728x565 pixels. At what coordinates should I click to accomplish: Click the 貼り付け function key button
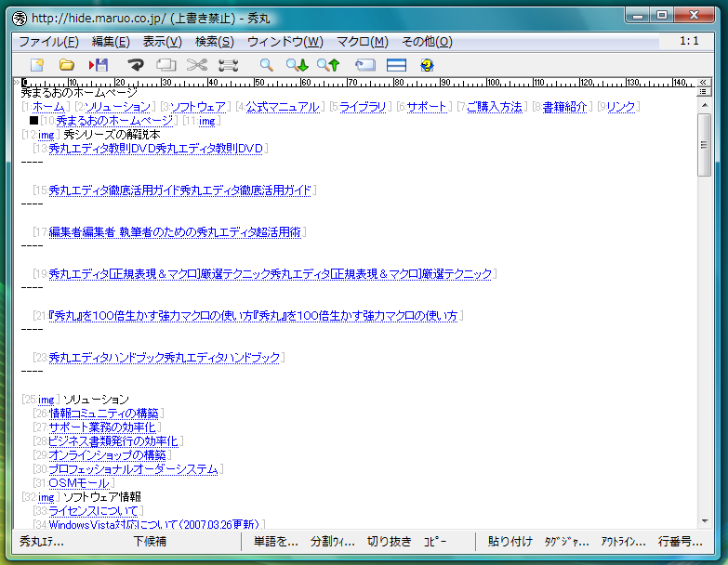pyautogui.click(x=510, y=542)
